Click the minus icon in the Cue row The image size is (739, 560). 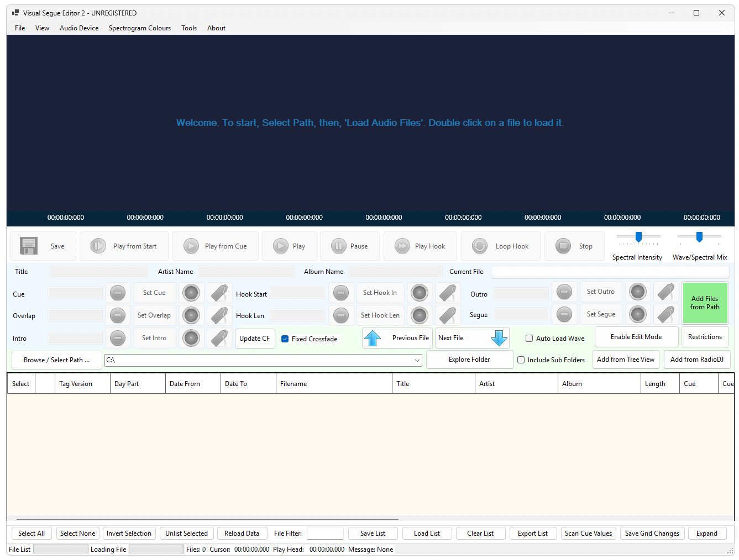(118, 293)
